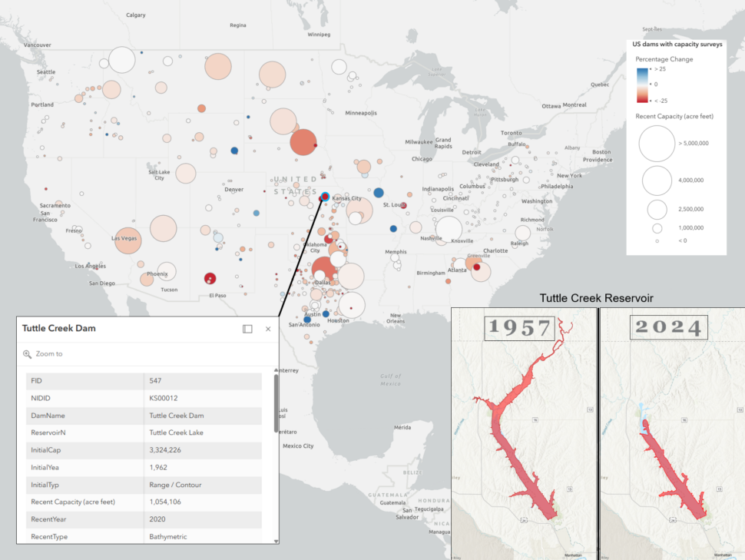
Task: Click the Mexico City label
Action: (298, 446)
